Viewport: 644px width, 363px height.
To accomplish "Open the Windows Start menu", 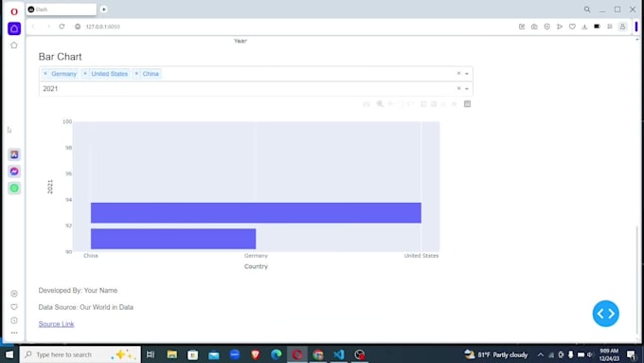I will 9,354.
